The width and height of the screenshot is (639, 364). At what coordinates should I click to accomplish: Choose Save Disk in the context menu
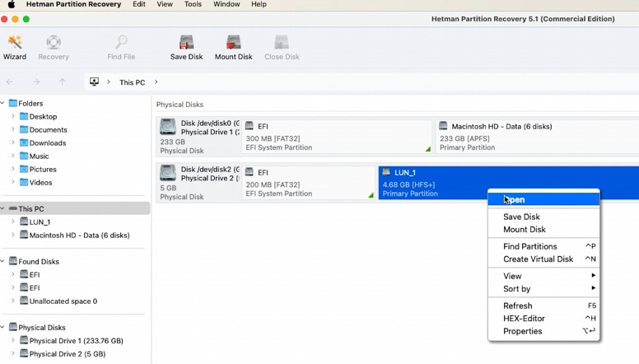(543, 217)
